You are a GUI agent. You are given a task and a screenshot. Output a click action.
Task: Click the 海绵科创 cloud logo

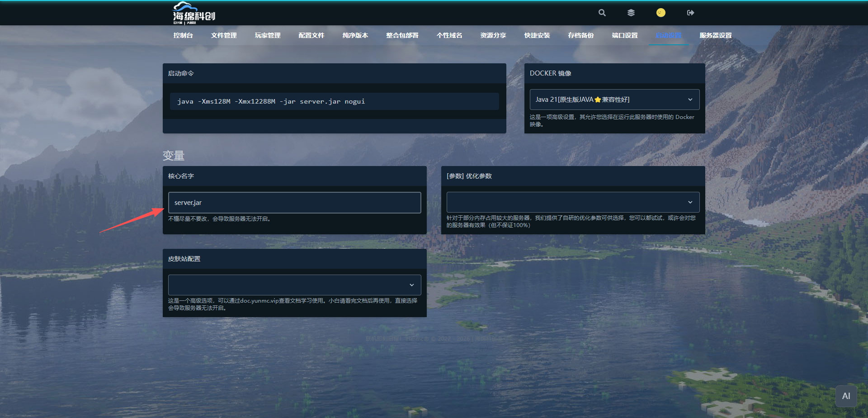coord(194,13)
